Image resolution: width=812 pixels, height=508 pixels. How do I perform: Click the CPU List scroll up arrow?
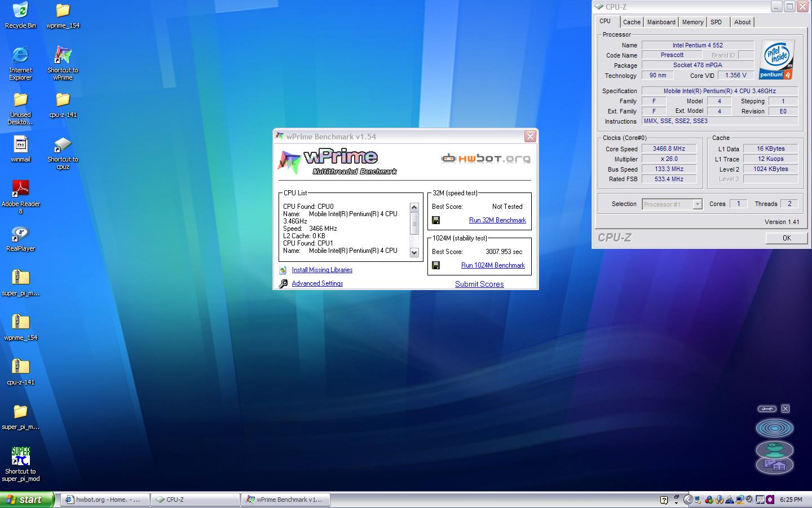(414, 207)
